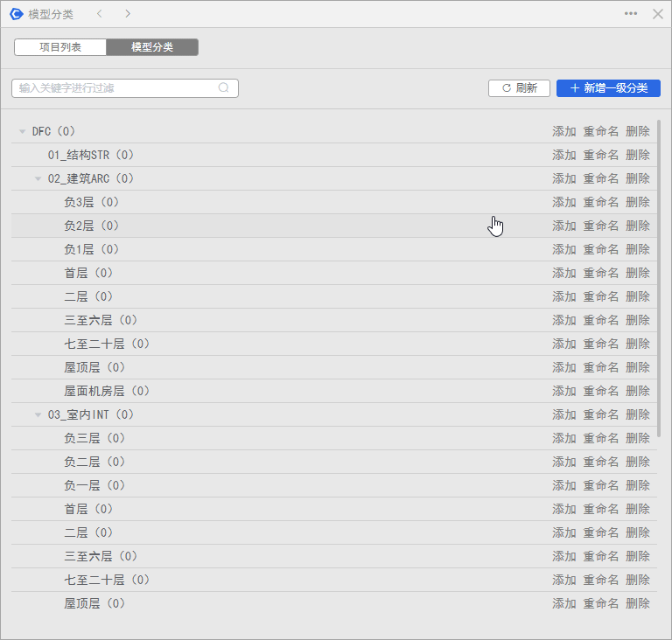This screenshot has height=640, width=672.
Task: Rename the DFC root category
Action: coord(600,131)
